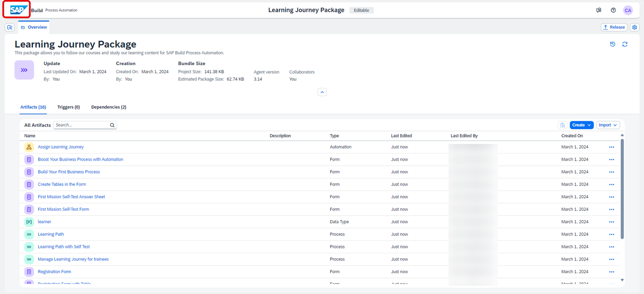This screenshot has height=294, width=644.
Task: Click the Last Edited column header
Action: pyautogui.click(x=402, y=136)
